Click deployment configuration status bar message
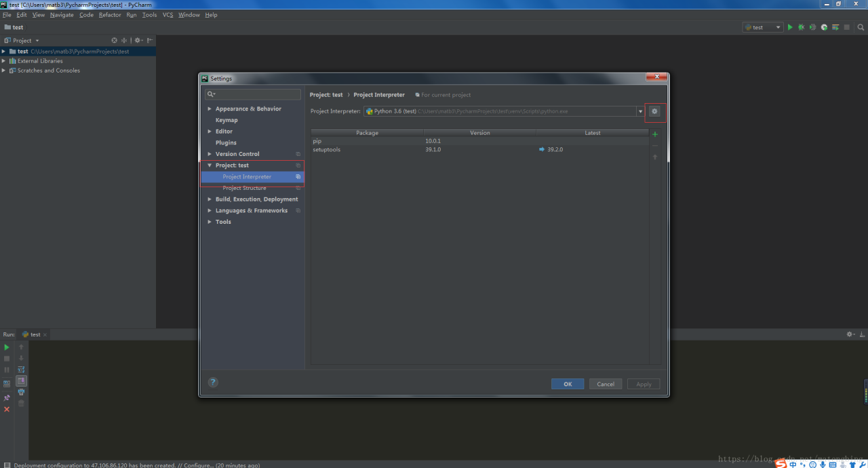 coord(136,465)
